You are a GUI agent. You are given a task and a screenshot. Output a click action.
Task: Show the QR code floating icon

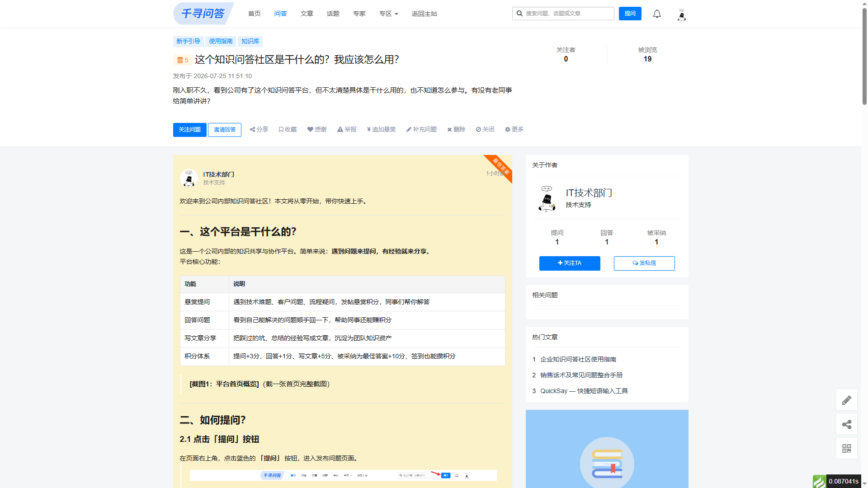tap(846, 448)
